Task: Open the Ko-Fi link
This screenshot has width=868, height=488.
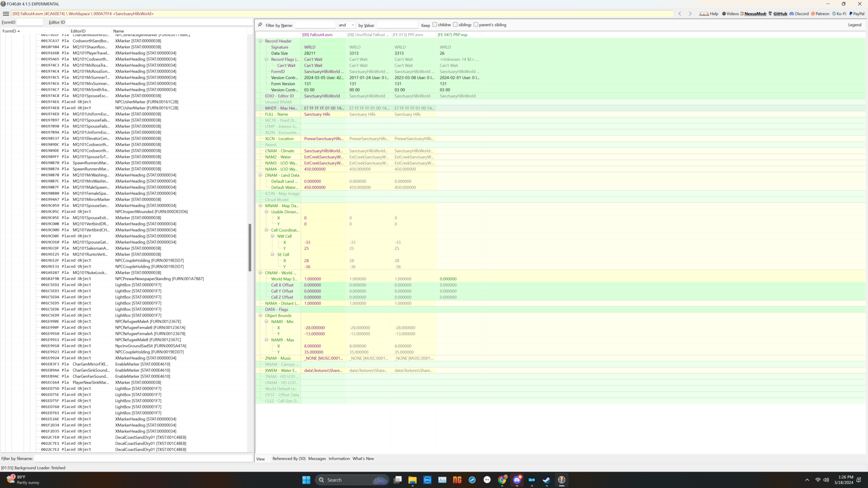Action: coord(839,14)
